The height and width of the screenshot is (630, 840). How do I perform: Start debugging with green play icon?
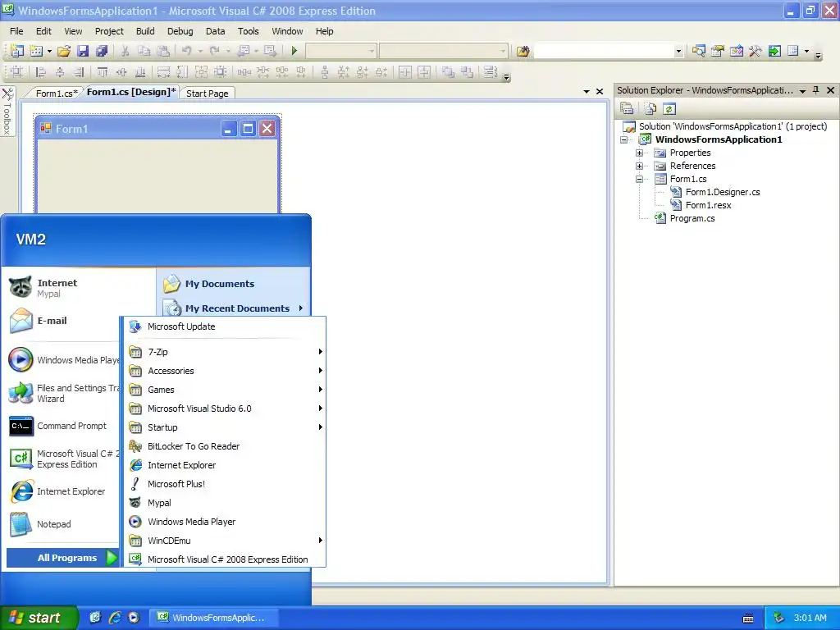(x=294, y=51)
